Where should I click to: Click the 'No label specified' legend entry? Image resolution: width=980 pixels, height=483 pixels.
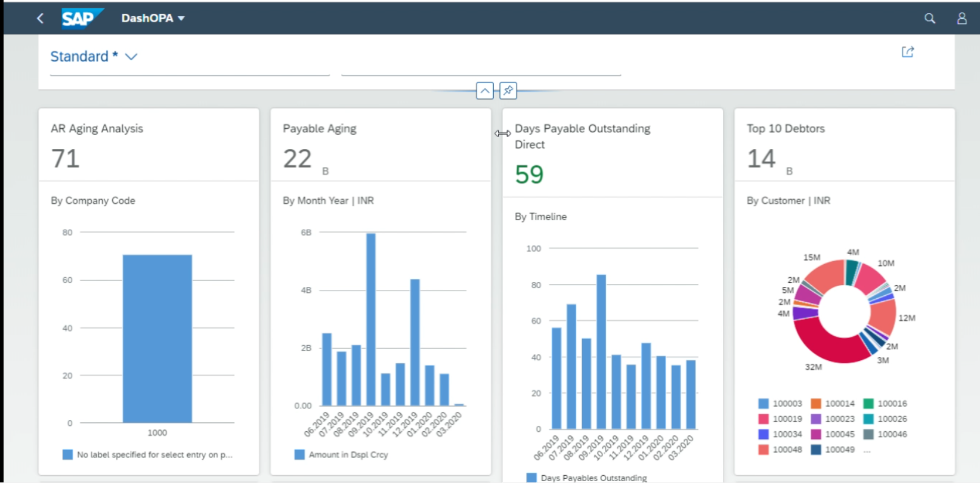[x=148, y=455]
